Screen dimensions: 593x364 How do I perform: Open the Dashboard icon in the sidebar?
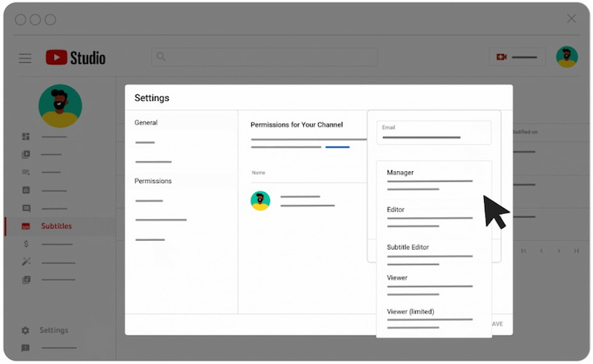tap(26, 136)
